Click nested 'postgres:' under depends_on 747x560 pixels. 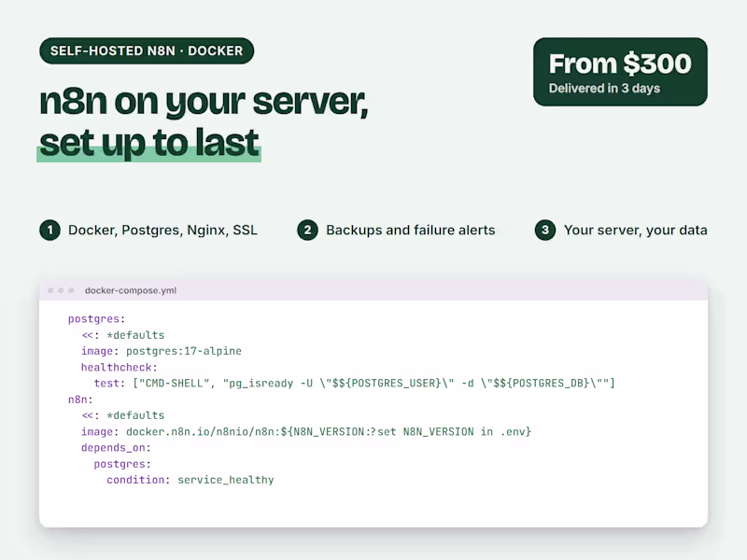coord(122,464)
